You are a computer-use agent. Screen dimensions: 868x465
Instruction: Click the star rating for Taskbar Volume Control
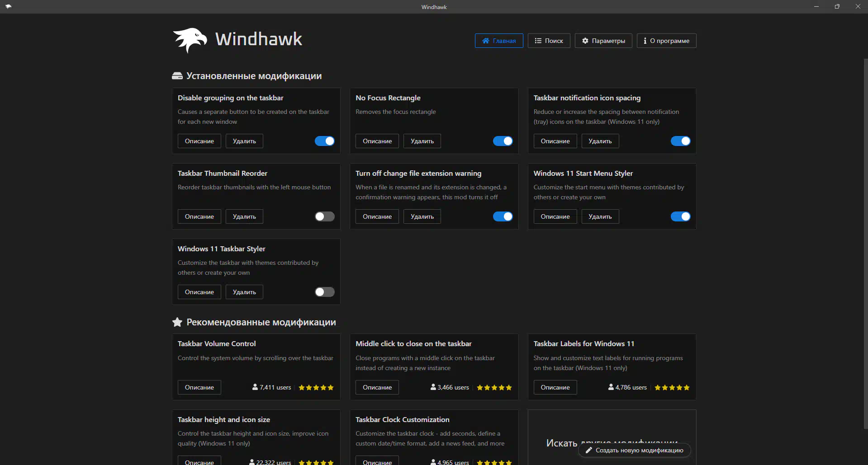(316, 388)
